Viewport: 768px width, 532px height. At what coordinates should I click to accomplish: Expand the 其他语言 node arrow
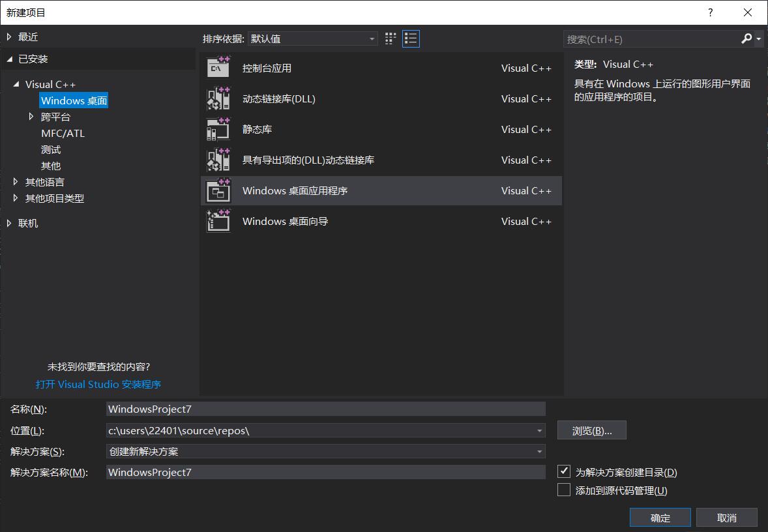click(x=16, y=182)
